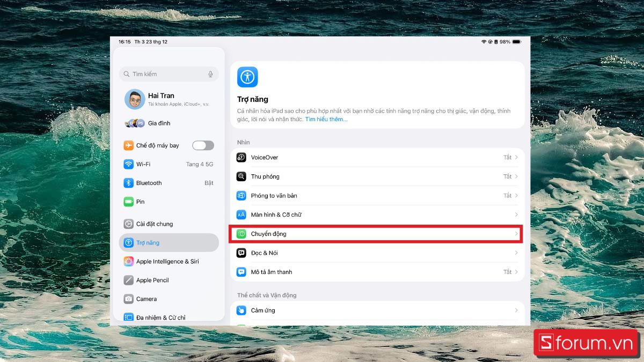Click the Tắt value for VoiceOver
This screenshot has height=362, width=644.
507,158
